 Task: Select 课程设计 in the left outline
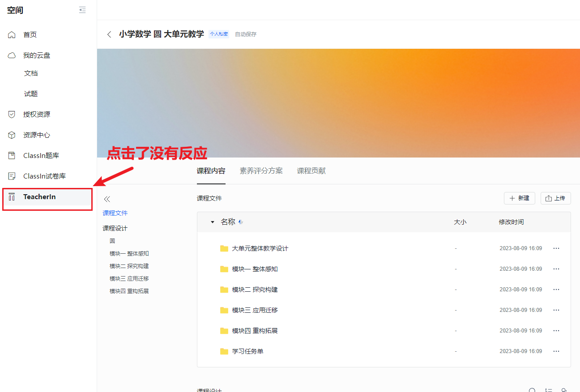[115, 228]
